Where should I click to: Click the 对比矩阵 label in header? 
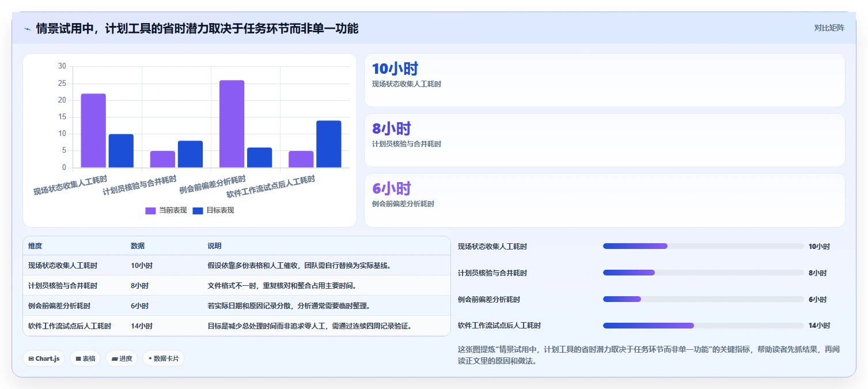(829, 28)
